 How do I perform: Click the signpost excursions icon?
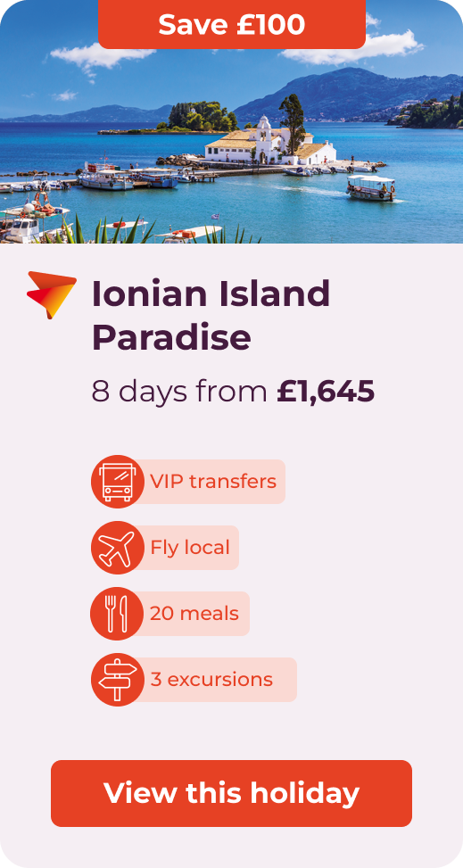pyautogui.click(x=118, y=679)
